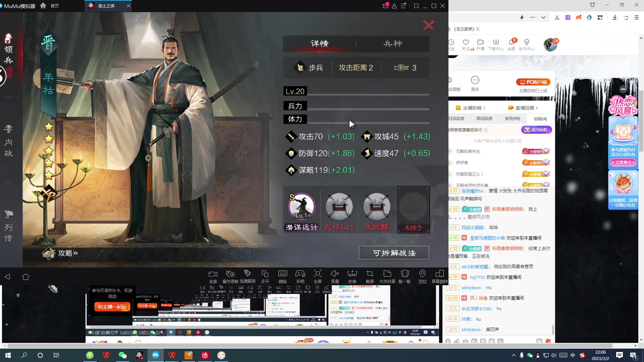The width and height of the screenshot is (644, 362).
Task: Close the 率土之滨 emulator tab
Action: 128,6
